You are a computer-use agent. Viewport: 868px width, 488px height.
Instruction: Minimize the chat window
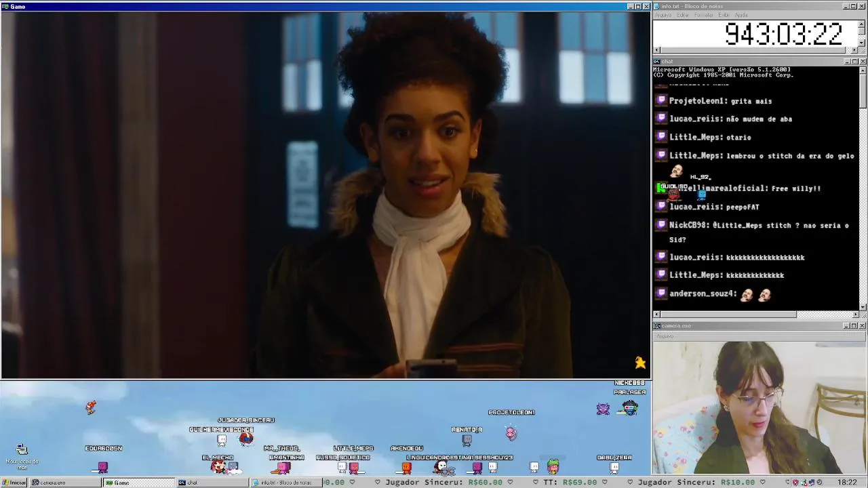point(847,62)
